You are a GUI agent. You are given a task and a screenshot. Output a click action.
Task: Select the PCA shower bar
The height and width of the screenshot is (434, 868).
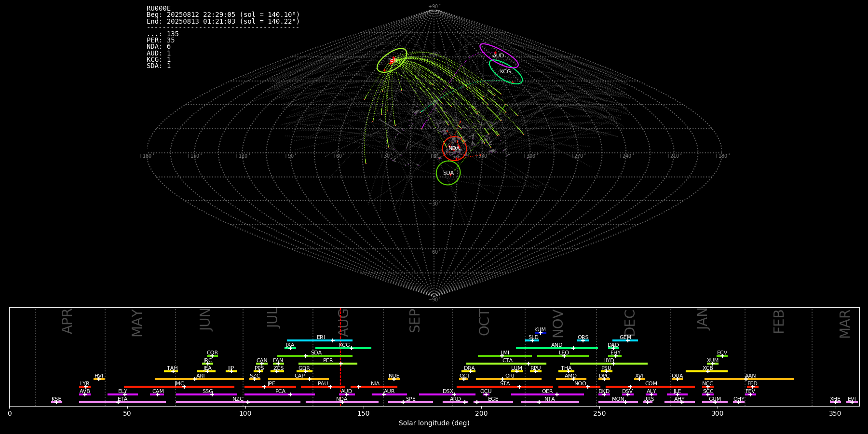(280, 394)
